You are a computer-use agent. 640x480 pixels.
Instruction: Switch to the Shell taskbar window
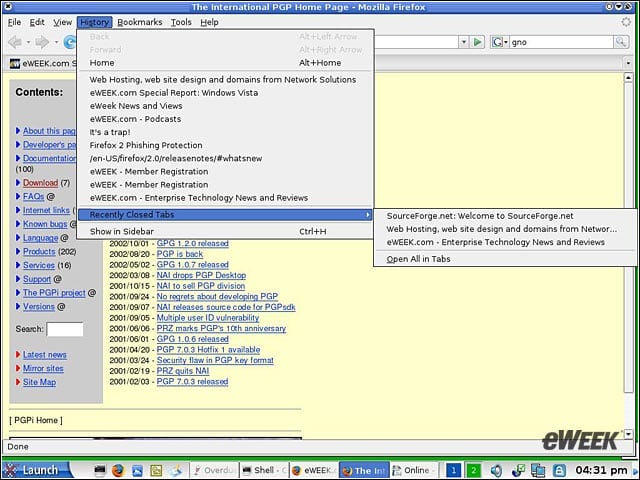(x=264, y=470)
